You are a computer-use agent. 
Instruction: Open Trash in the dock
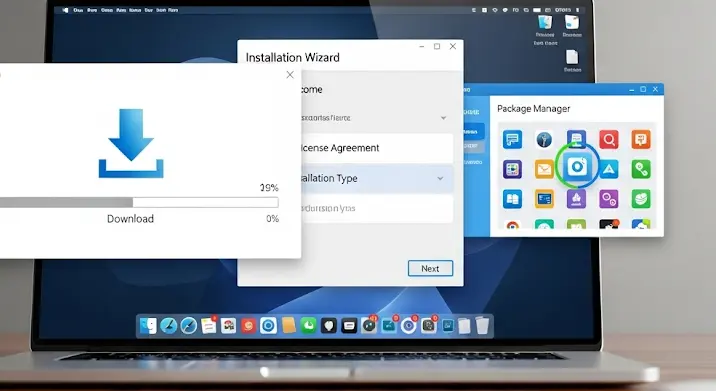pyautogui.click(x=482, y=326)
